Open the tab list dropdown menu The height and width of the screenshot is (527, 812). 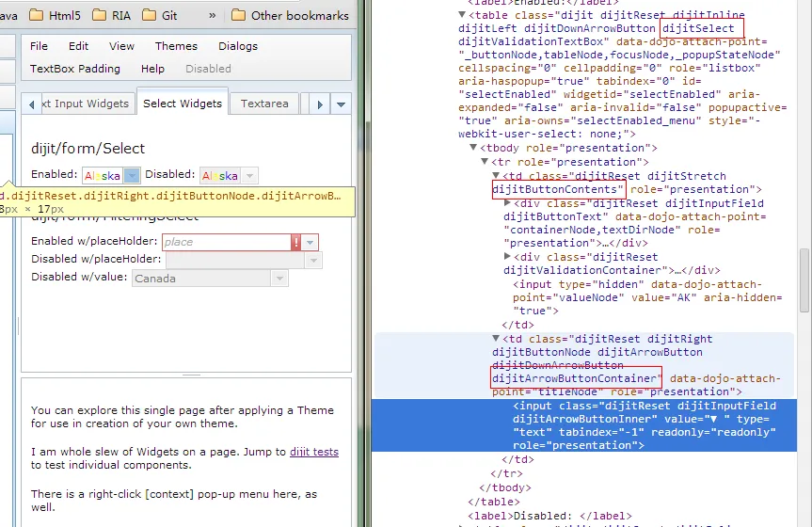[341, 104]
